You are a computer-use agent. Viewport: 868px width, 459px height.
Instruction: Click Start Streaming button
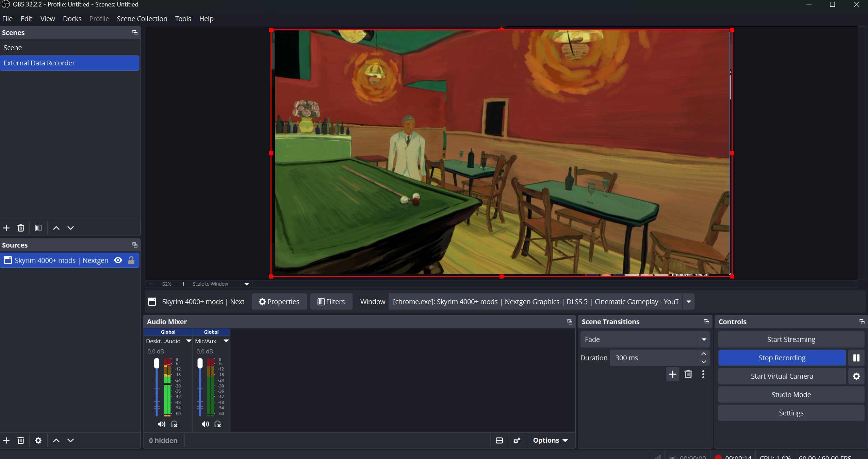click(x=791, y=339)
